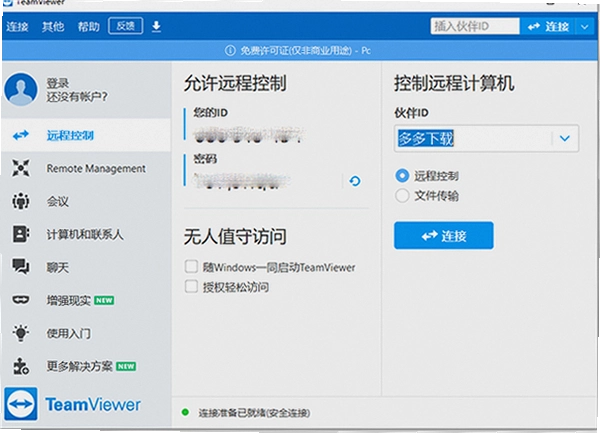Click the 反馈 feedback button
The image size is (600, 433).
pos(126,26)
